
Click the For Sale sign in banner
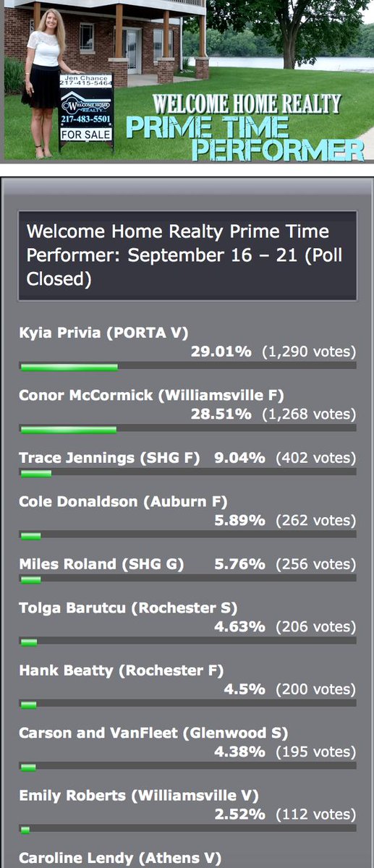[x=86, y=110]
